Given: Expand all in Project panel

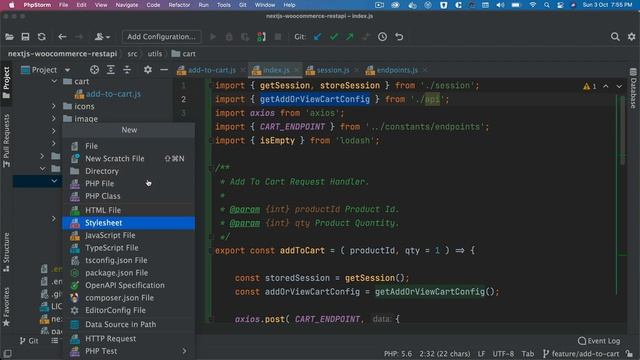Looking at the screenshot, I should (x=111, y=70).
